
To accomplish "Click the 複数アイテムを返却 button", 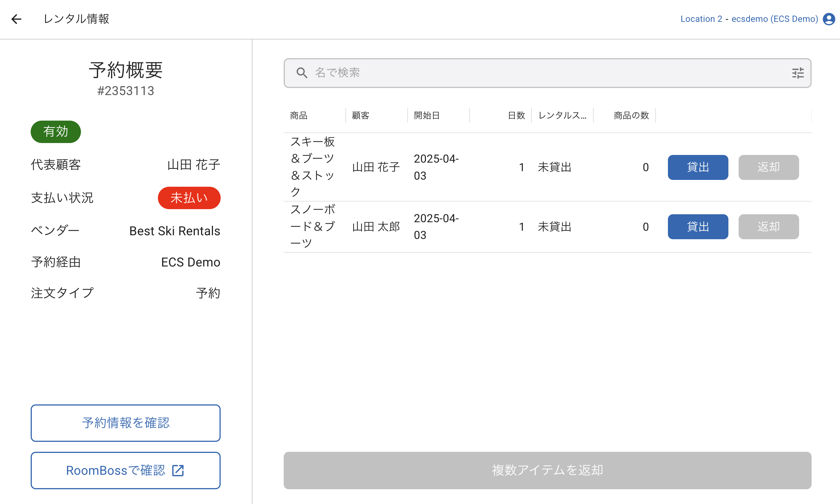I will [547, 470].
